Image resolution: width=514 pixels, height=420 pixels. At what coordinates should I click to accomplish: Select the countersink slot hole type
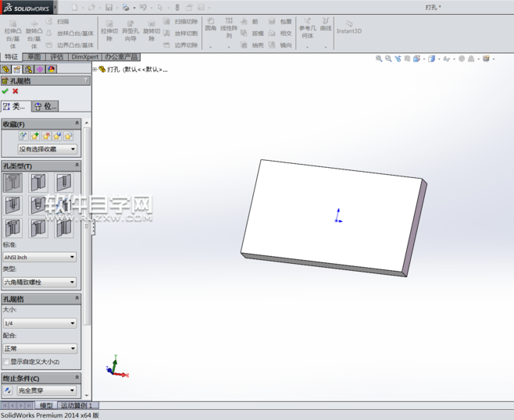pyautogui.click(x=38, y=228)
